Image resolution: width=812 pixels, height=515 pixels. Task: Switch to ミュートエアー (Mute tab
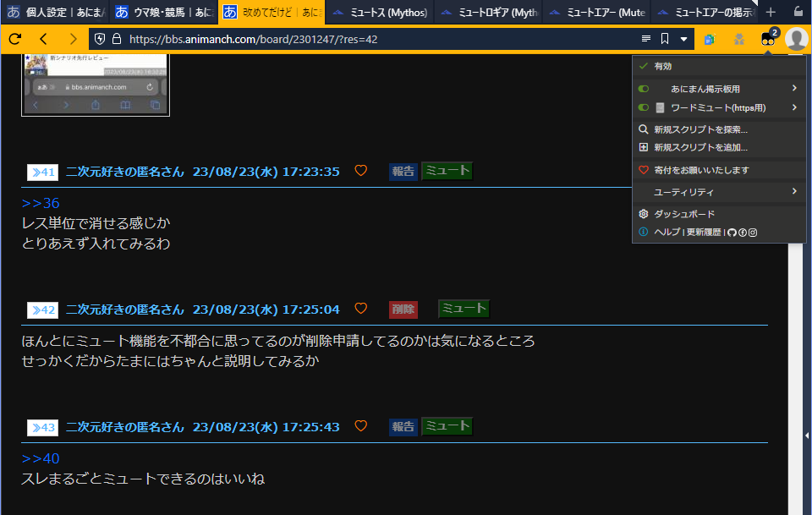point(596,12)
